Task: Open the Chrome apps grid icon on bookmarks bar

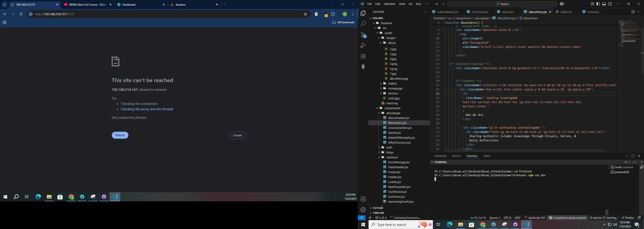Action: point(4,23)
